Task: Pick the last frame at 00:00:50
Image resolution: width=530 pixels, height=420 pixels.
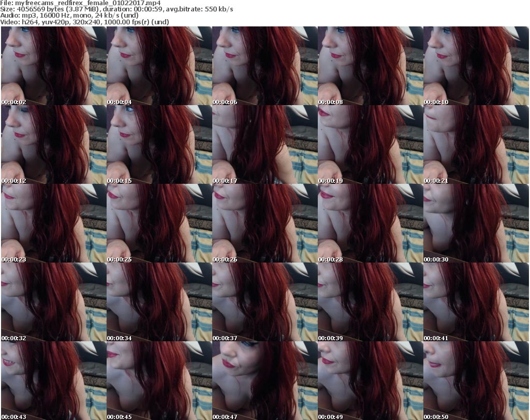Action: (476, 381)
